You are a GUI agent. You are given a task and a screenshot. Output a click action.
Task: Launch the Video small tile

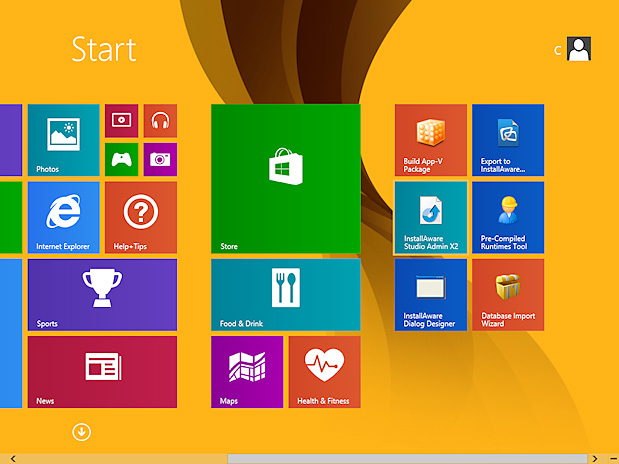point(122,121)
